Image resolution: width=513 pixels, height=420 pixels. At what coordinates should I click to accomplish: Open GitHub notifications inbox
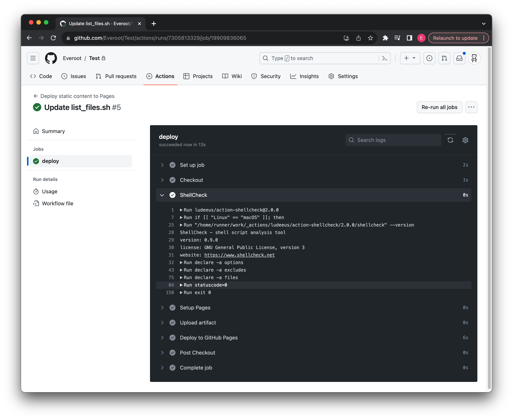point(459,58)
